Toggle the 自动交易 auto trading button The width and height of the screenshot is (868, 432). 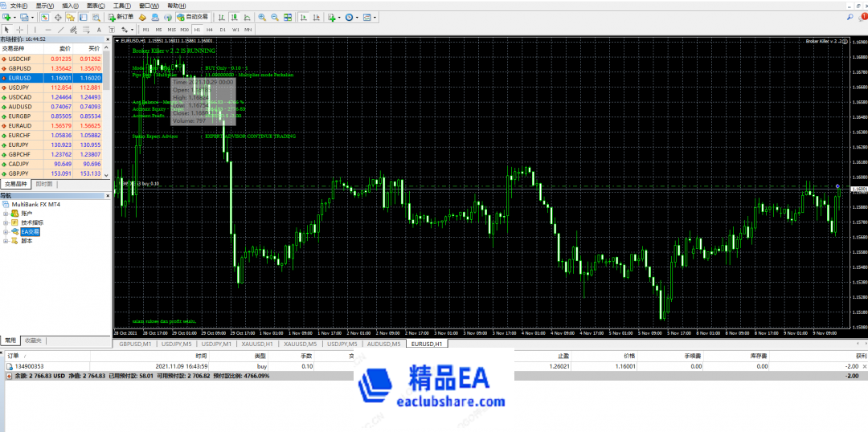coord(193,17)
